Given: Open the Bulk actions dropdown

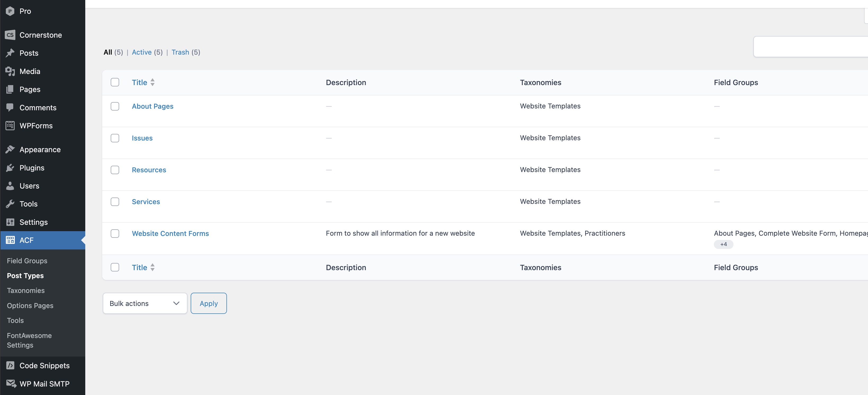Looking at the screenshot, I should pyautogui.click(x=145, y=303).
